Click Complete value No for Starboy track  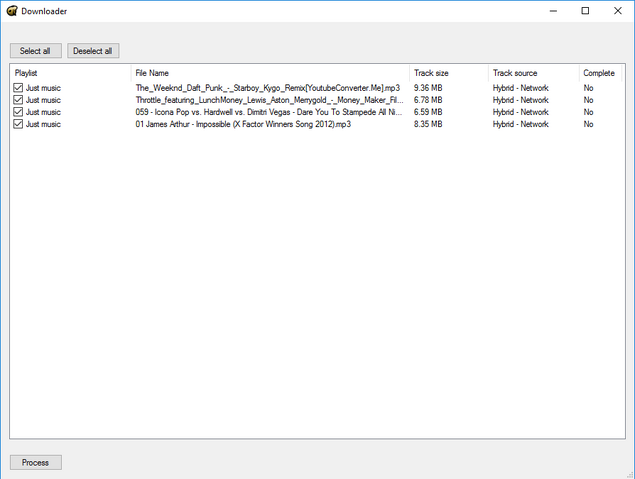(588, 88)
